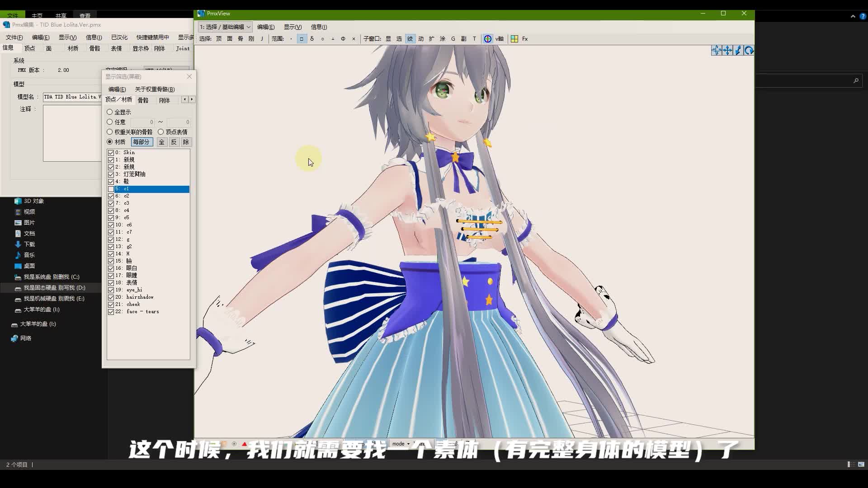
Task: Close the 显示筛选 filter dialog
Action: [x=189, y=76]
